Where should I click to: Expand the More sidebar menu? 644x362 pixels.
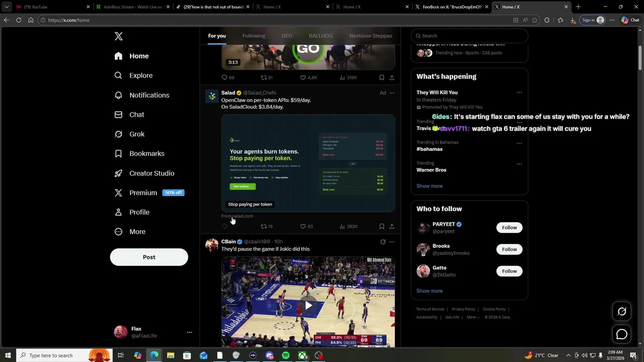130,232
